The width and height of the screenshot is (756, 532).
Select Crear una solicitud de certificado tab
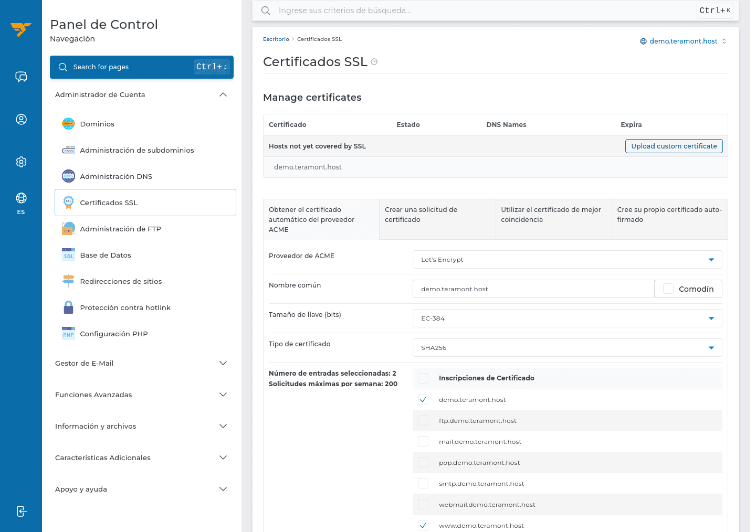[437, 219]
